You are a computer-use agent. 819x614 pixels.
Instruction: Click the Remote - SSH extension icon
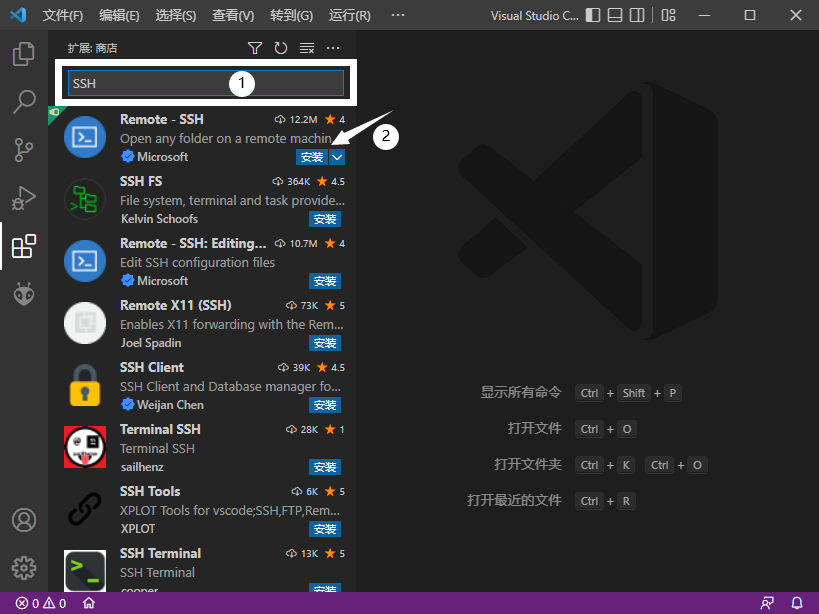[x=85, y=137]
